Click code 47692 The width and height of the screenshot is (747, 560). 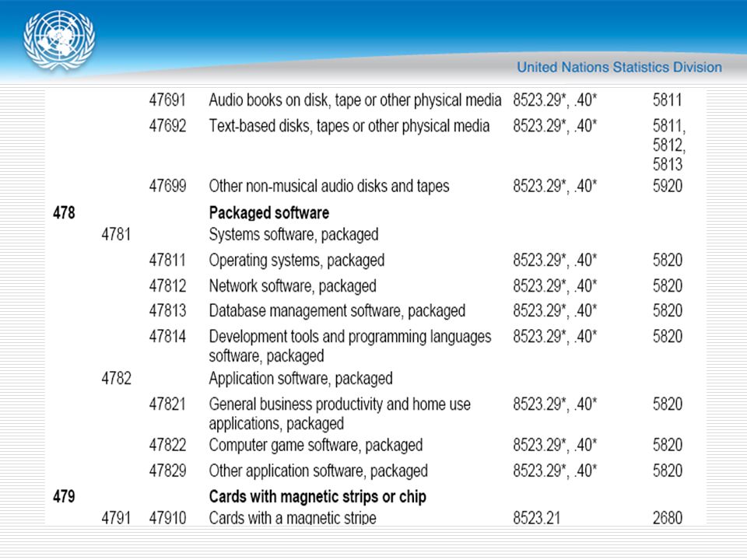point(167,126)
